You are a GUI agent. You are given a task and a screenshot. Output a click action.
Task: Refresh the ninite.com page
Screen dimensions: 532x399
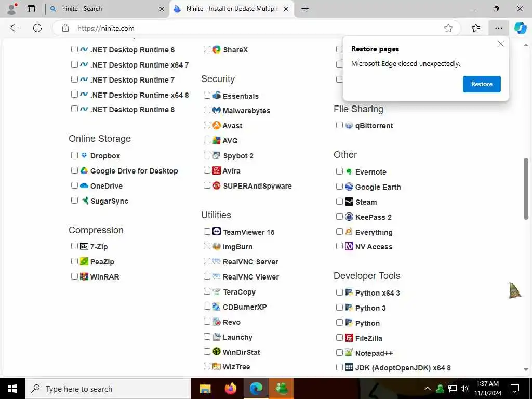37,28
